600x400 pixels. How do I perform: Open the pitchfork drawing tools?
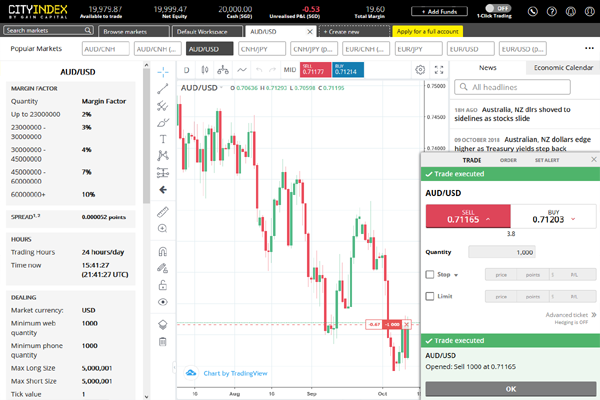(x=163, y=106)
